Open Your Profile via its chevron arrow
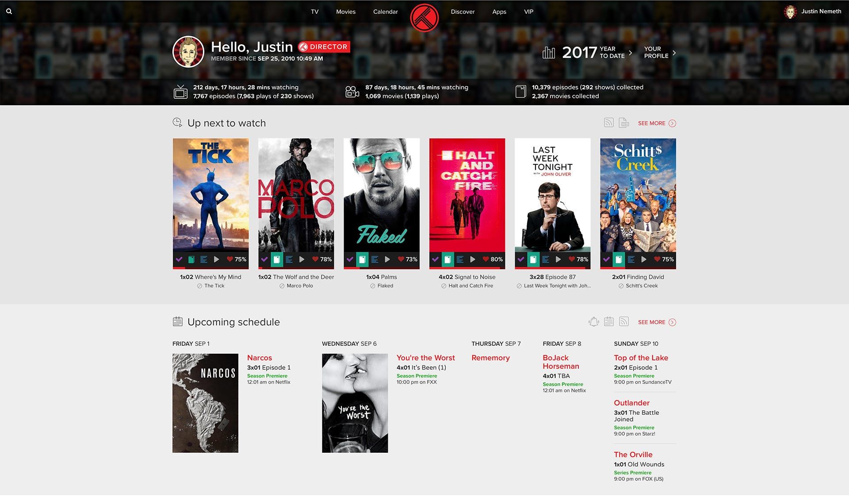Screen dimensions: 849x504 674,53
